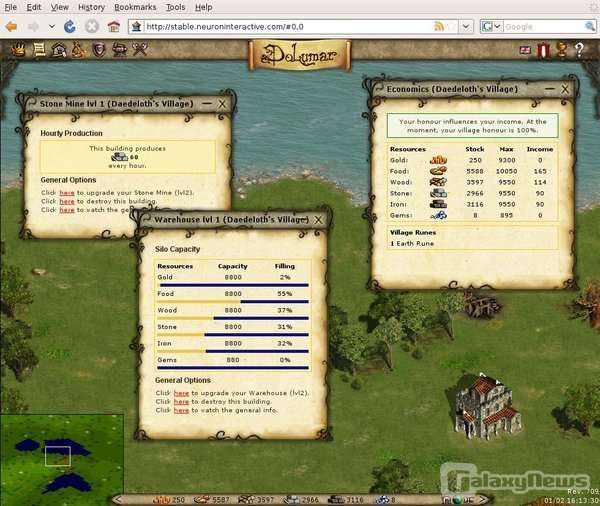Screen dimensions: 600x506
Task: Click food icon in bottom resource bar
Action: tap(201, 499)
